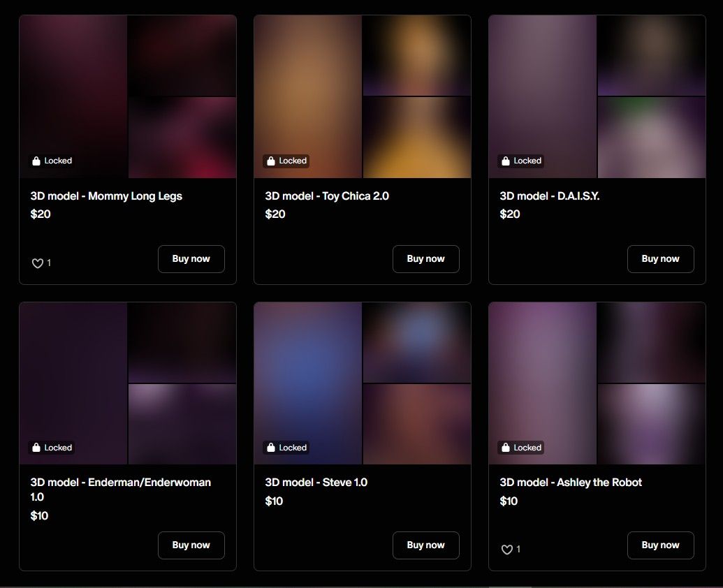Screen dimensions: 723x588
Task: Like the Mommy Long Legs model with heart icon
Action: coord(37,263)
